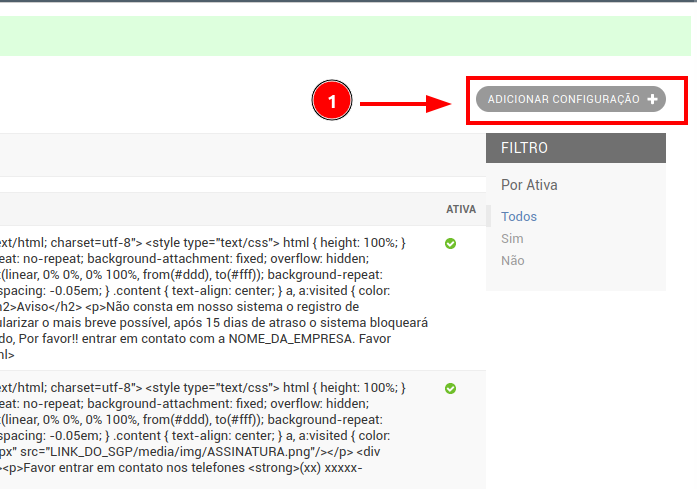Click the Por Ativa filter heading
The height and width of the screenshot is (489, 697).
(x=529, y=185)
